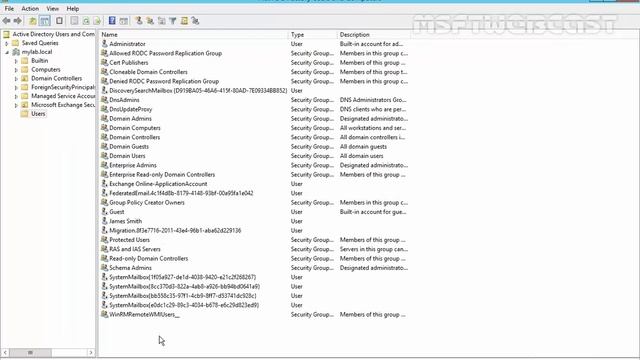Sort by the Name column header
The image size is (640, 360).
pyautogui.click(x=193, y=35)
